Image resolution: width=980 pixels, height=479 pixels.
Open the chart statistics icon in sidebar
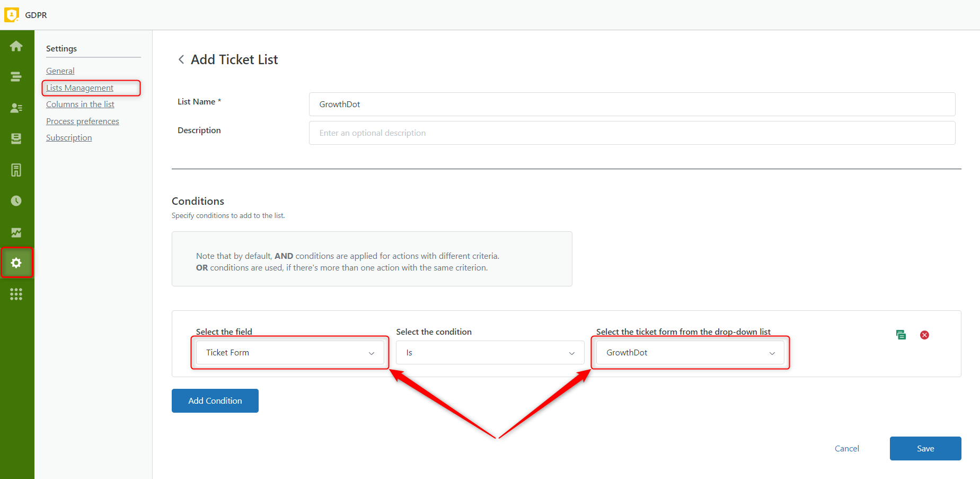[16, 232]
